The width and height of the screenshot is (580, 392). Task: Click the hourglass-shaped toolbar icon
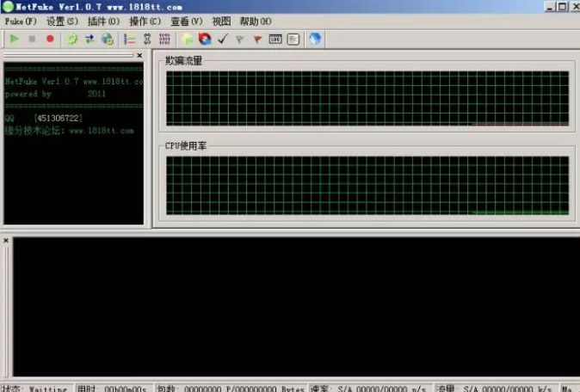pyautogui.click(x=147, y=39)
